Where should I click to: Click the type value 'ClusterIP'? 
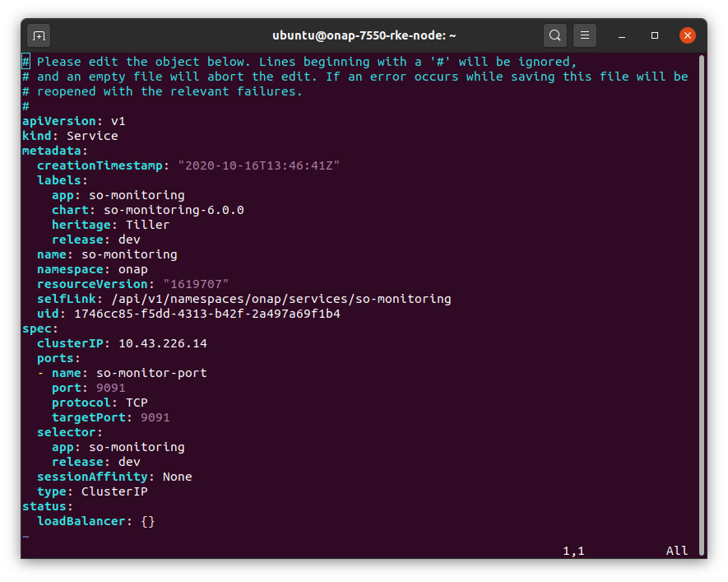point(114,492)
